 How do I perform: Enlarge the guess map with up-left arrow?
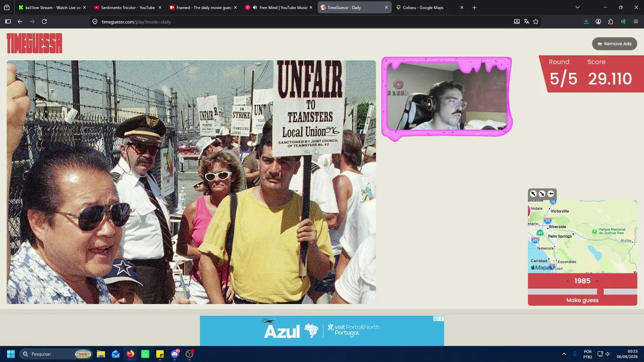(533, 194)
